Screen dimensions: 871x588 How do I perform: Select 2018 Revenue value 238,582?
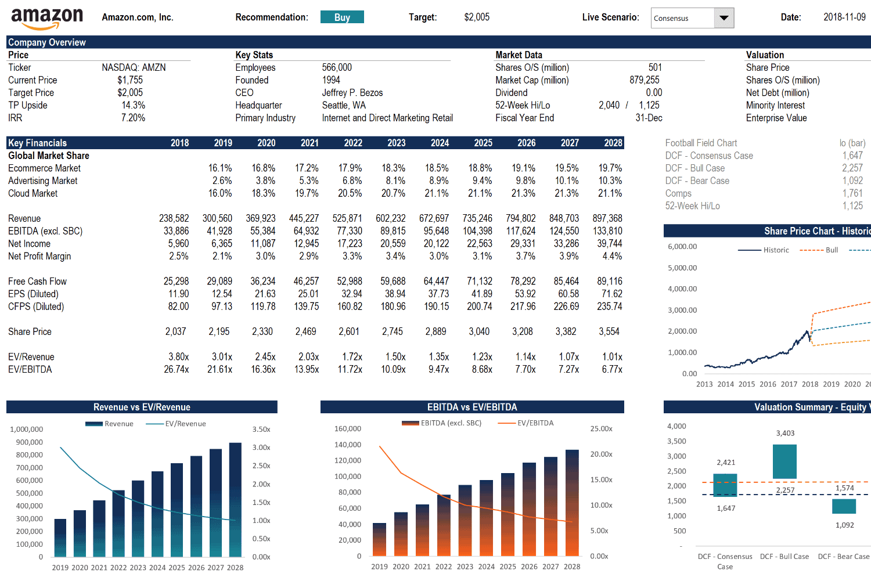point(174,218)
